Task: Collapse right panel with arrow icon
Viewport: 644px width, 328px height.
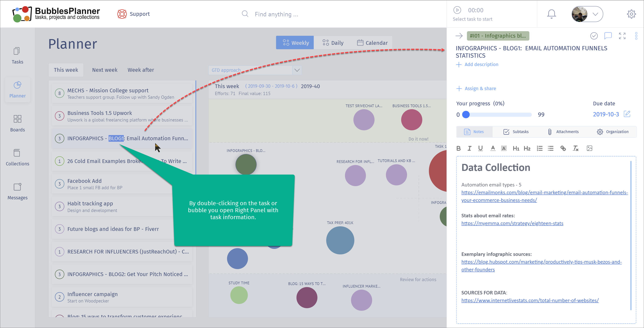Action: pyautogui.click(x=459, y=36)
